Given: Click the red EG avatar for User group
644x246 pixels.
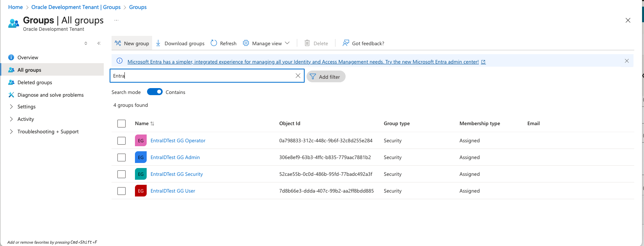Looking at the screenshot, I should [141, 191].
